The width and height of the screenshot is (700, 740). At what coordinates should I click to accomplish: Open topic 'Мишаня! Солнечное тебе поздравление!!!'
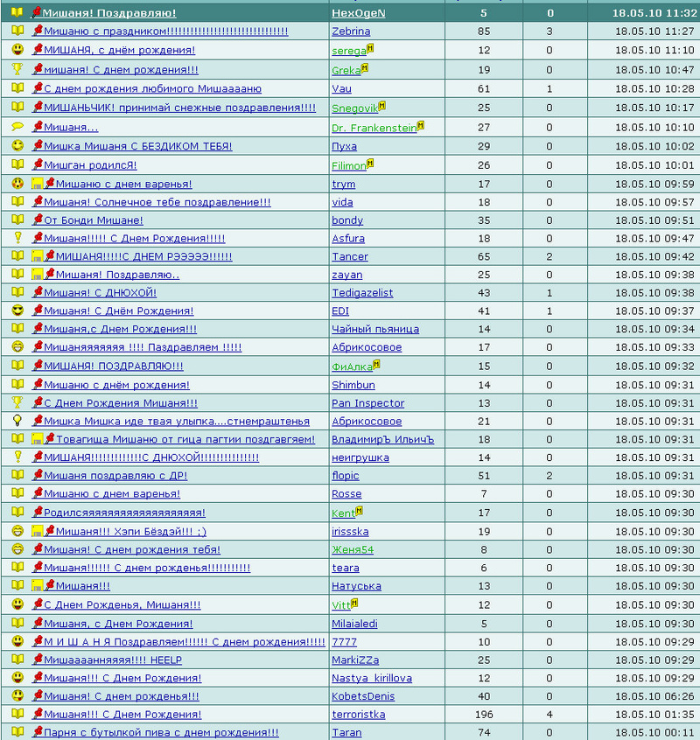pyautogui.click(x=157, y=202)
